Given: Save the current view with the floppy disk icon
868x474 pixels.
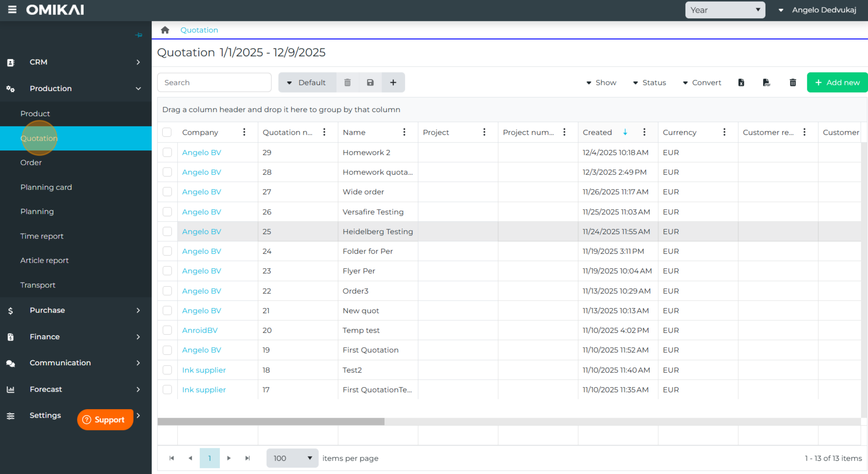Looking at the screenshot, I should [370, 83].
